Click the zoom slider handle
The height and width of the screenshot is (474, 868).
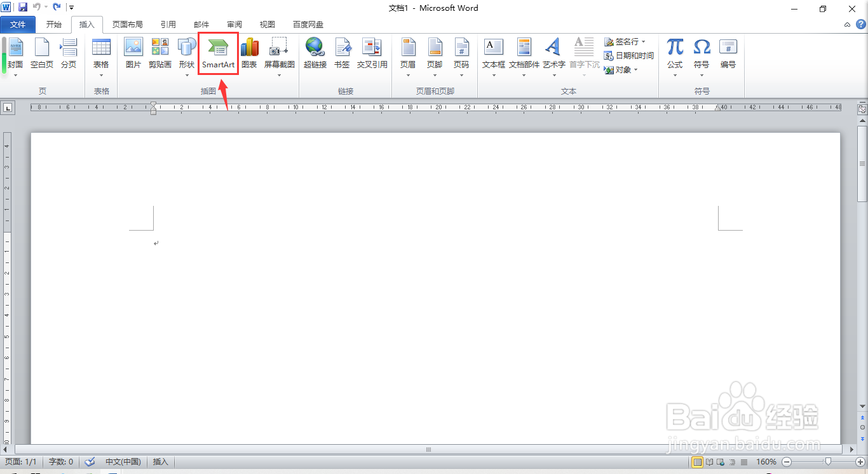(827, 462)
